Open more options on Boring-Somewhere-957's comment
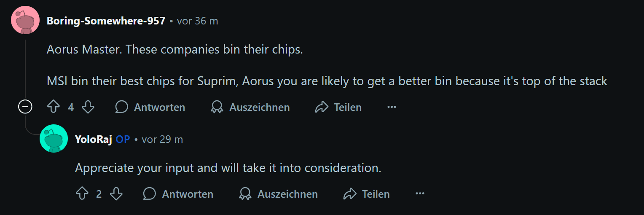 pos(392,107)
